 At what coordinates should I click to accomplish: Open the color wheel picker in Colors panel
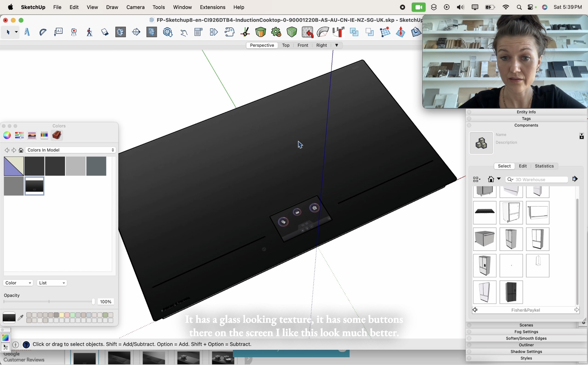click(x=7, y=135)
